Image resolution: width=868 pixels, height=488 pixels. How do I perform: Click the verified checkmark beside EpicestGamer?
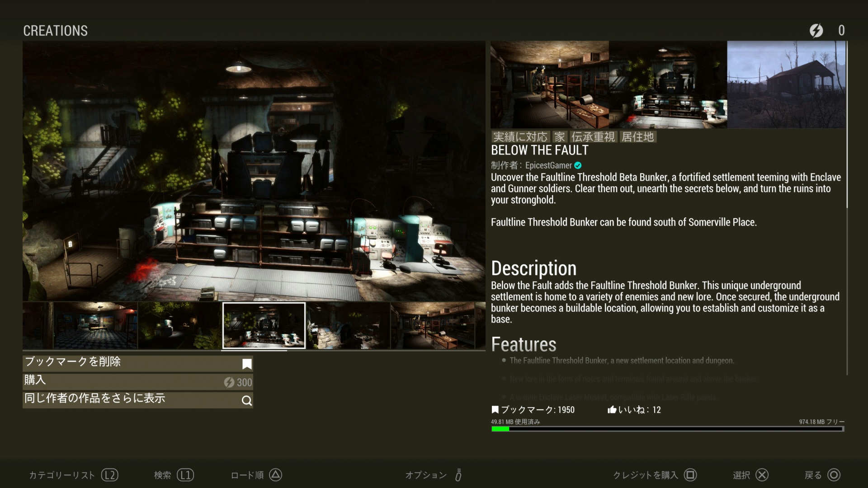[578, 165]
